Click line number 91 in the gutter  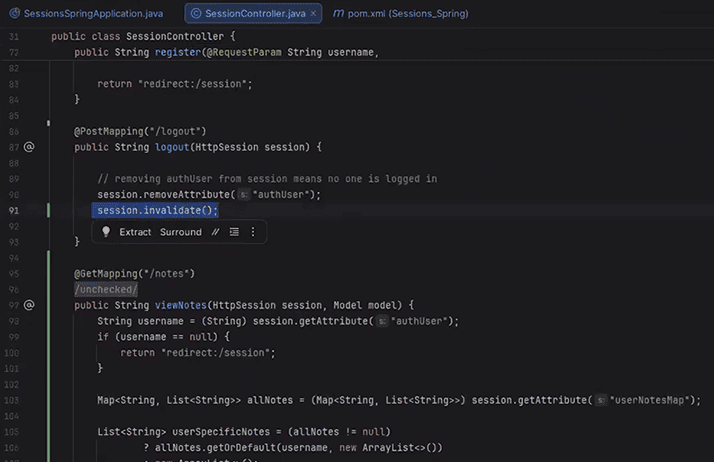coord(14,210)
